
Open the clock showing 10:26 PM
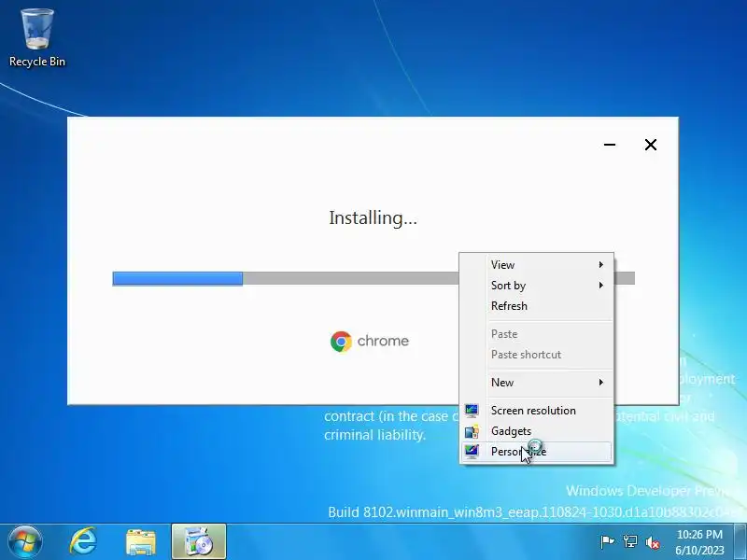click(x=699, y=542)
